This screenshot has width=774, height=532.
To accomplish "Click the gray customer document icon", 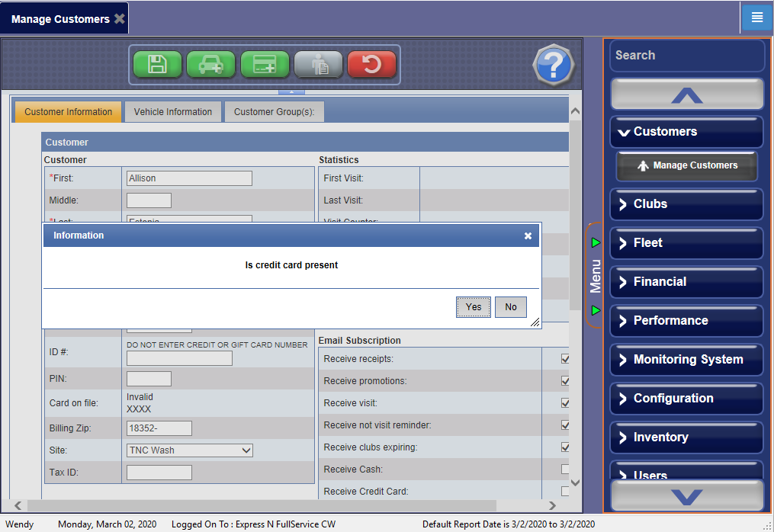I will pyautogui.click(x=318, y=65).
